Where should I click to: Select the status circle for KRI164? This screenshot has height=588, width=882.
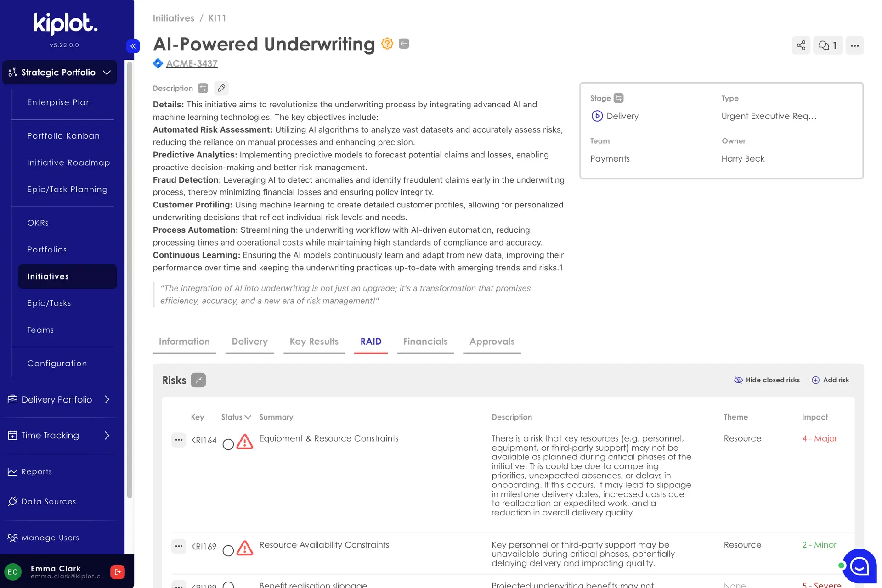pos(228,444)
